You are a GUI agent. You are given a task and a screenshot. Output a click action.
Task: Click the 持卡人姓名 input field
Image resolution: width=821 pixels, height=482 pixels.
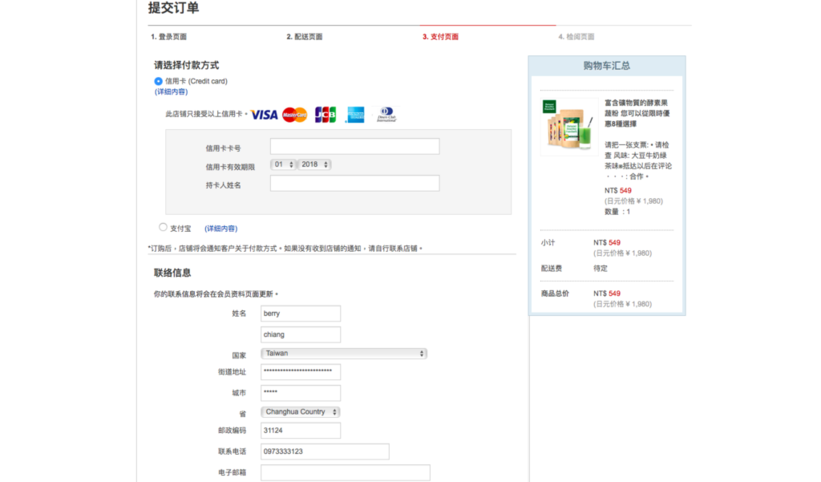click(x=354, y=184)
